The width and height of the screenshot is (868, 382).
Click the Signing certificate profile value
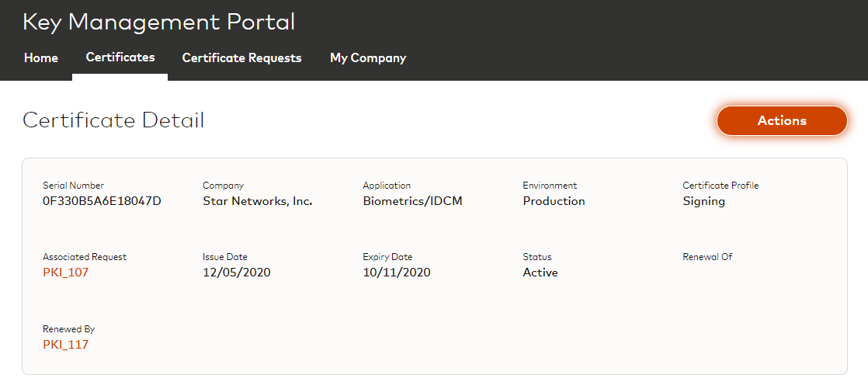click(703, 201)
